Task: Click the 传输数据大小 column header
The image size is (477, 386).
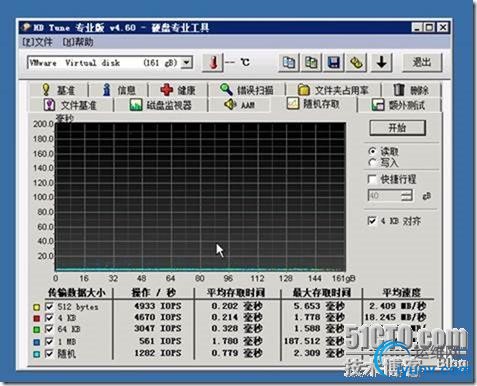Action: (x=77, y=293)
